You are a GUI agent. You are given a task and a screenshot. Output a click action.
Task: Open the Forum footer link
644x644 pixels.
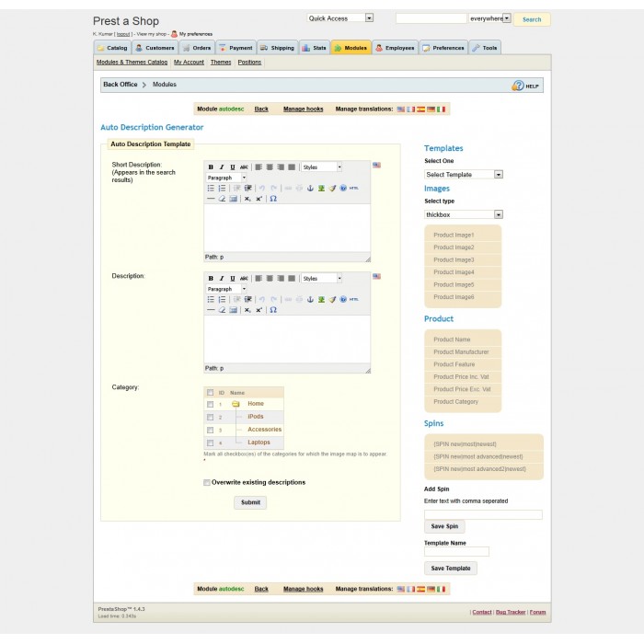[537, 613]
